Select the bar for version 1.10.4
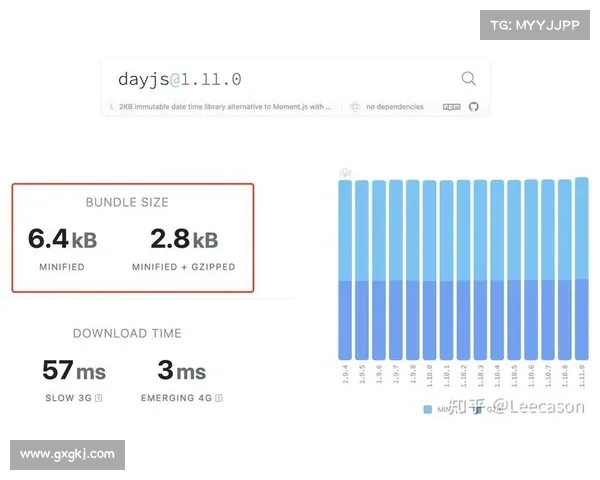 coord(497,270)
